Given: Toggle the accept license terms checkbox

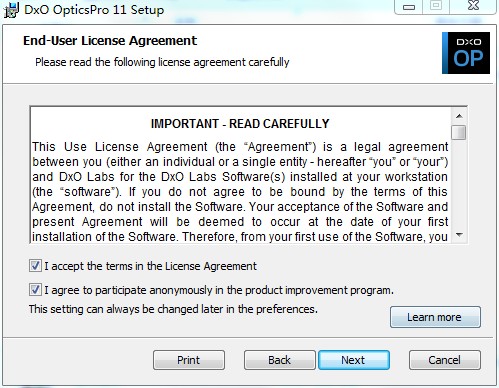Looking at the screenshot, I should click(35, 266).
